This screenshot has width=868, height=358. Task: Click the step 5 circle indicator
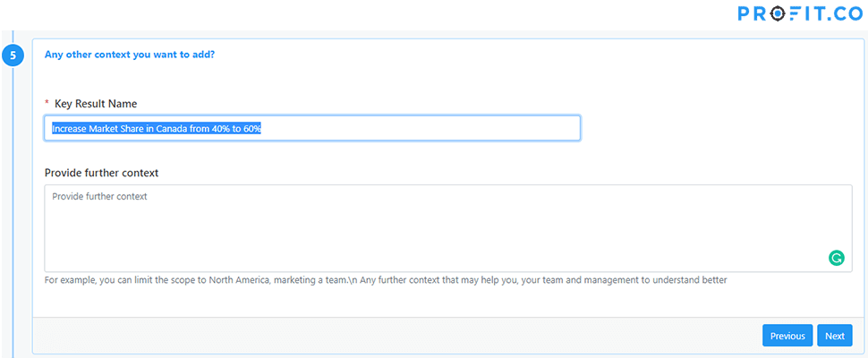tap(13, 55)
